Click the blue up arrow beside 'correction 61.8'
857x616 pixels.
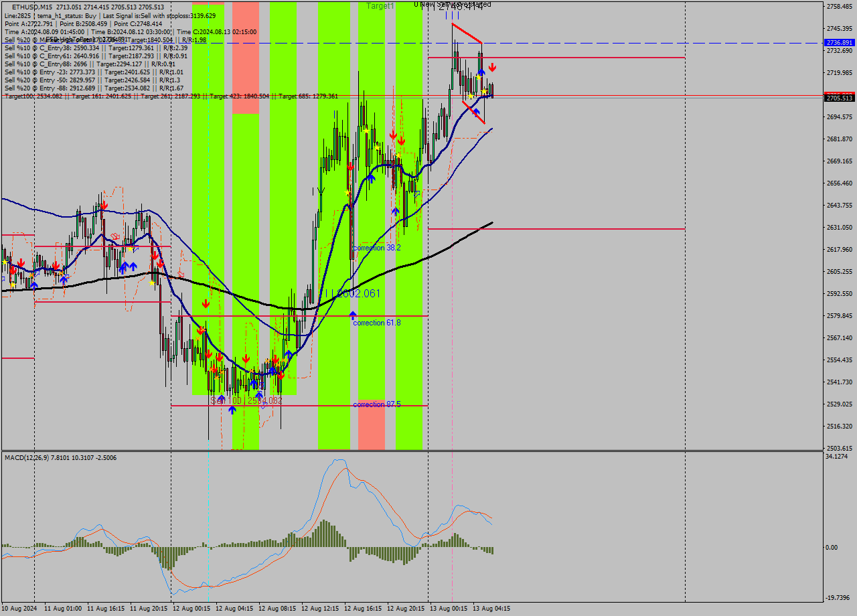coord(353,314)
